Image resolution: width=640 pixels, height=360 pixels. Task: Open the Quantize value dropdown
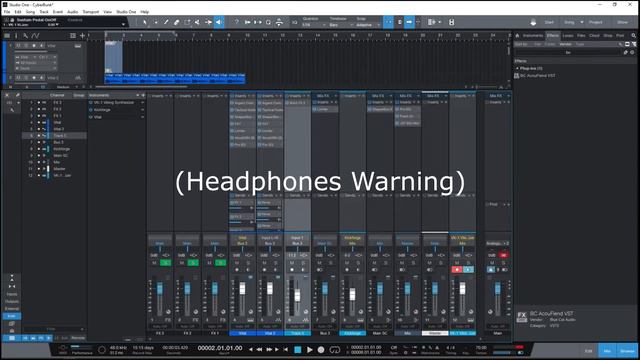[x=314, y=25]
